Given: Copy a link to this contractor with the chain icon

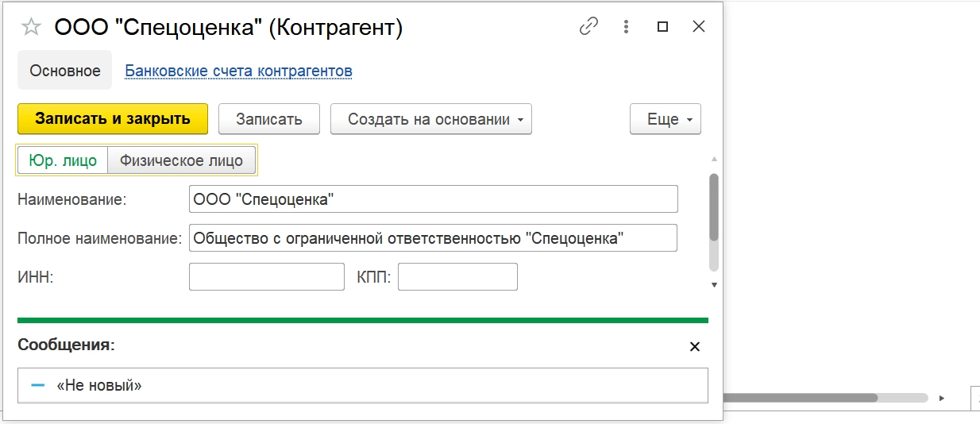Looking at the screenshot, I should click(x=588, y=27).
